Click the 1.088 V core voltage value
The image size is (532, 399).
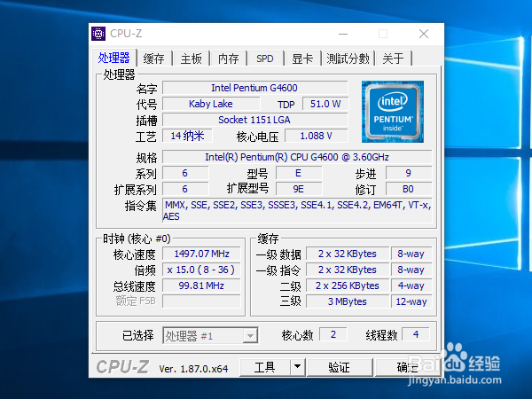point(317,136)
